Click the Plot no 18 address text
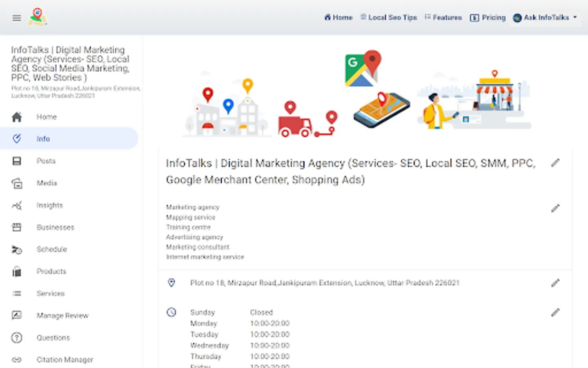Image resolution: width=588 pixels, height=368 pixels. coord(325,283)
